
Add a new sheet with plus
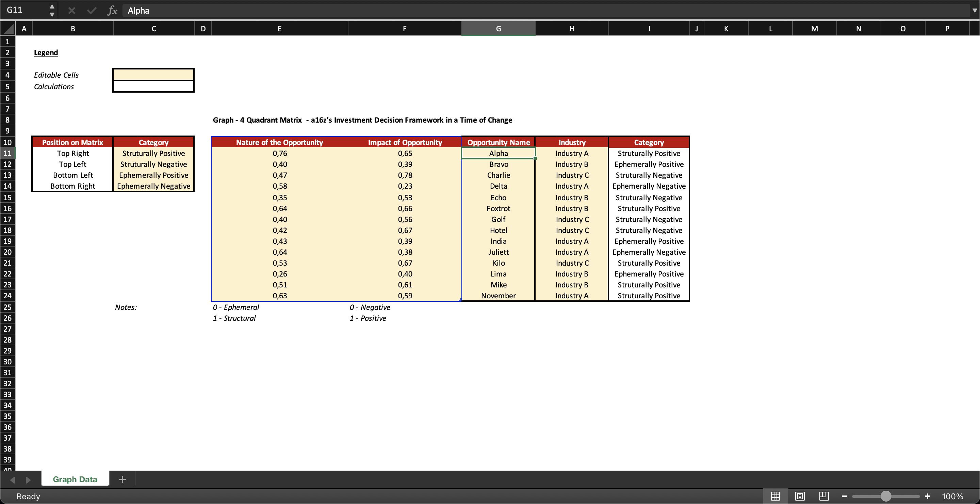point(122,479)
